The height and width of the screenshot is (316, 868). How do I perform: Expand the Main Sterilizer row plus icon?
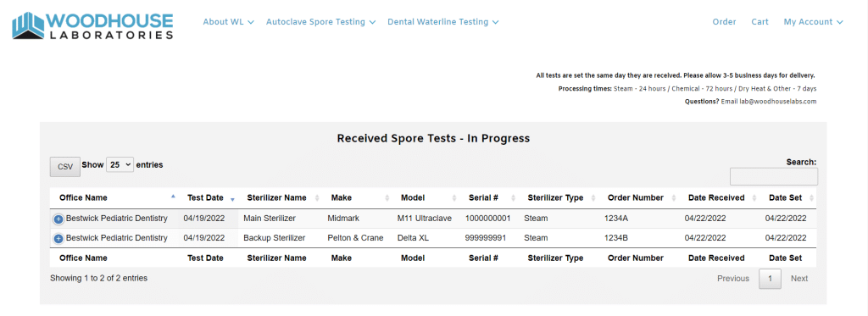tap(58, 219)
